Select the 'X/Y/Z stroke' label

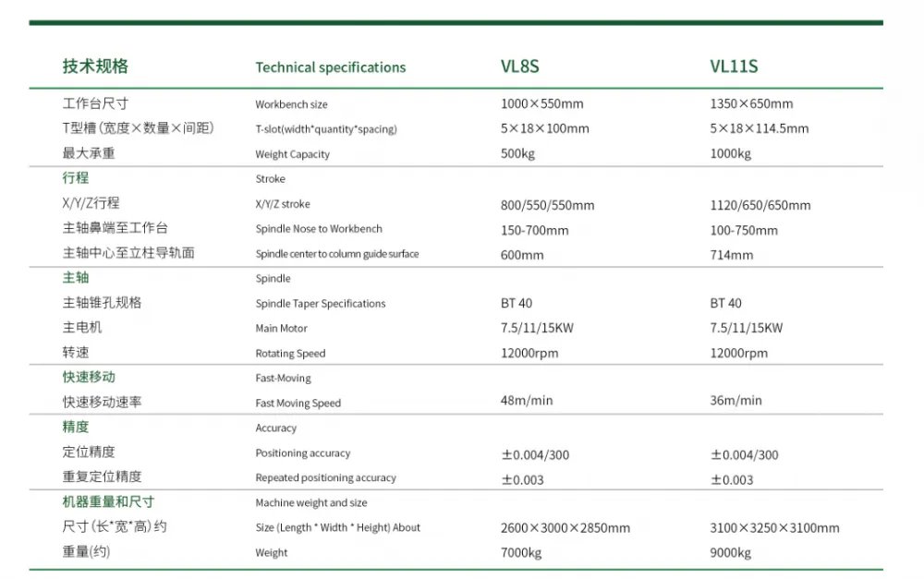coord(282,204)
